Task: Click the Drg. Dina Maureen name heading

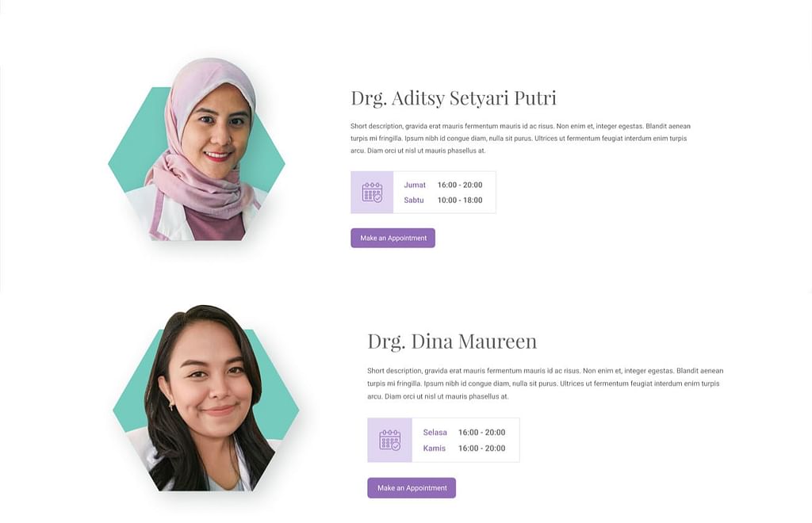Action: pyautogui.click(x=451, y=342)
